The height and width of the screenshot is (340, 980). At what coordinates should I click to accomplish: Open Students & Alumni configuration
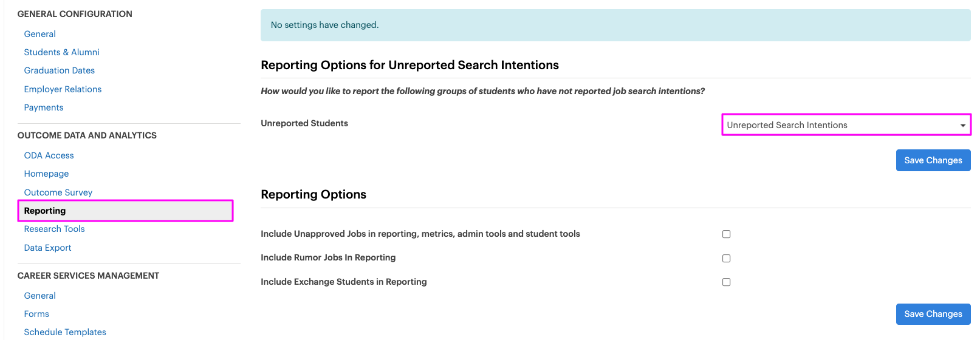[x=61, y=52]
